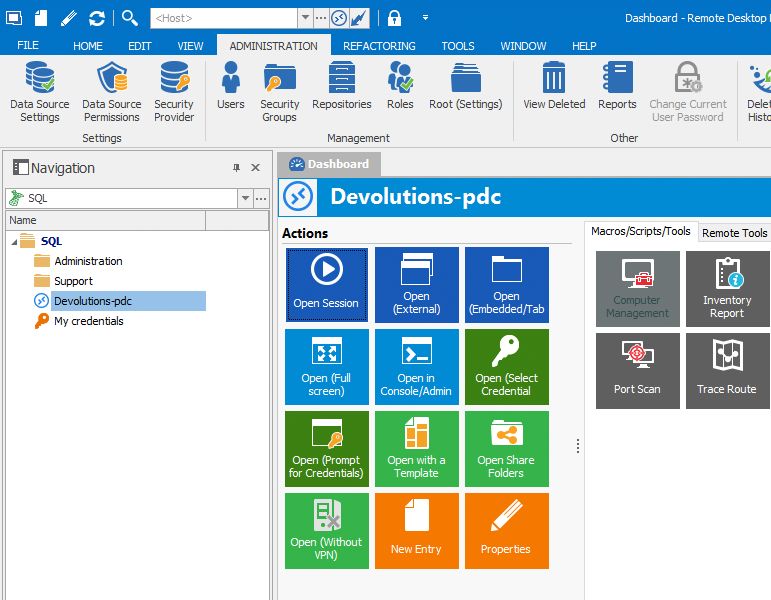Screen dimensions: 771x600
Task: Select the Macros/Scripts/Tools tab
Action: click(641, 231)
